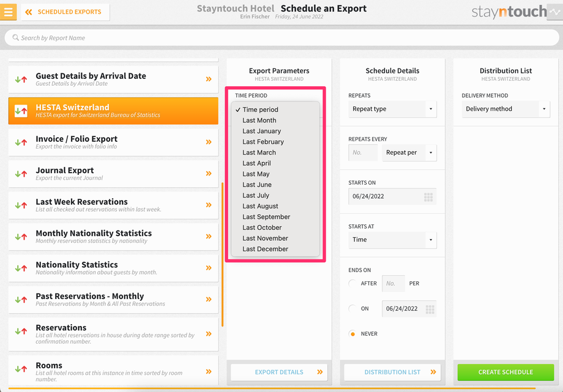
Task: Choose Last Month in time period list
Action: [275, 120]
